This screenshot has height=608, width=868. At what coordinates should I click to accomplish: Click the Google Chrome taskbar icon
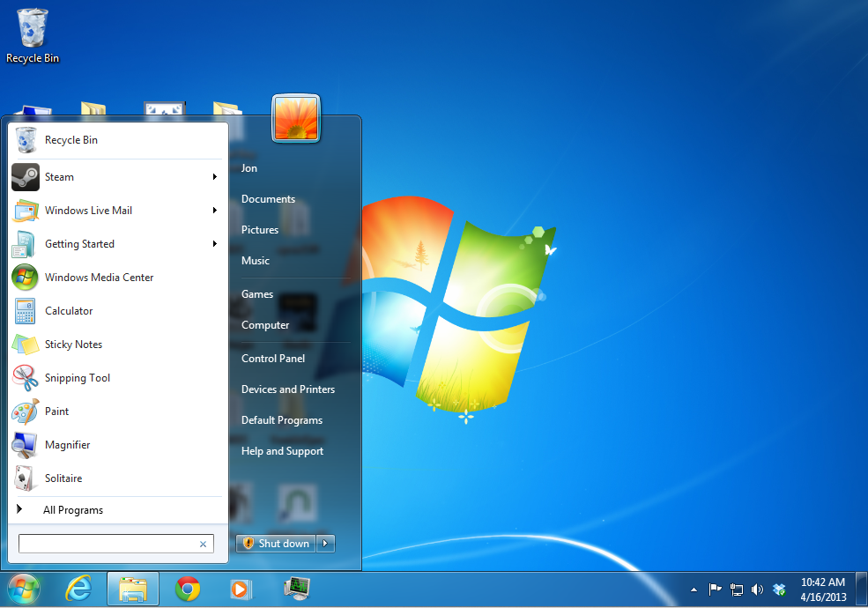187,589
